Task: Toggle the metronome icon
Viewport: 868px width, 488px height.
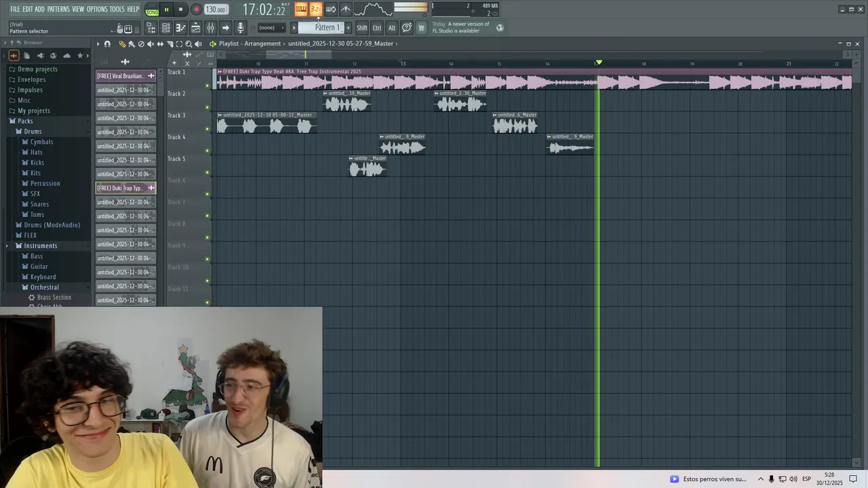Action: click(x=345, y=9)
